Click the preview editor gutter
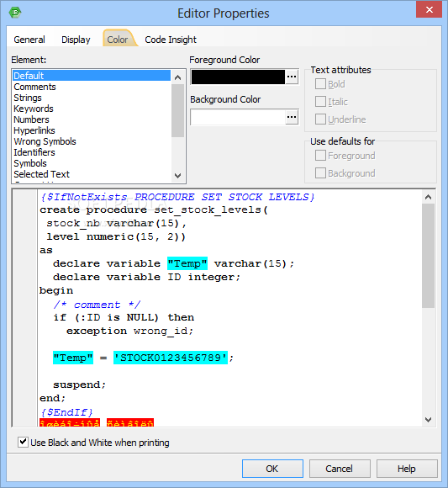The width and height of the screenshot is (448, 488). [25, 308]
